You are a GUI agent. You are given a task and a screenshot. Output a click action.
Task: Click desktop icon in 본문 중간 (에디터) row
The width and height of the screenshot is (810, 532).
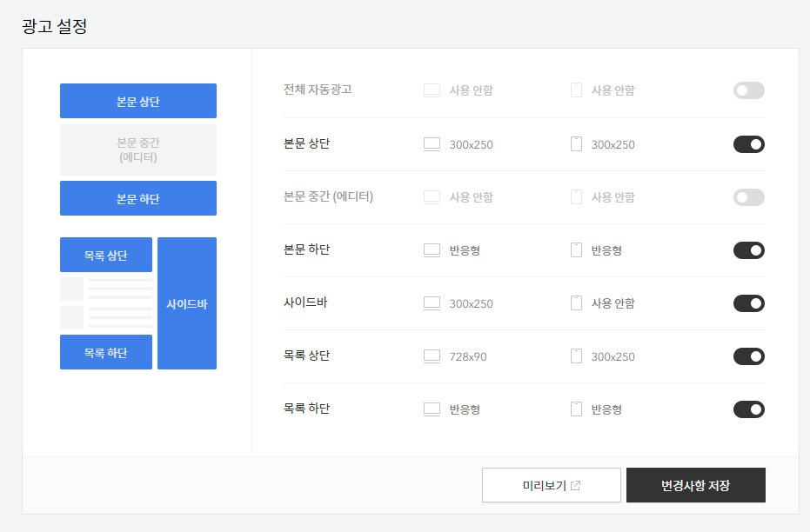pyautogui.click(x=432, y=197)
